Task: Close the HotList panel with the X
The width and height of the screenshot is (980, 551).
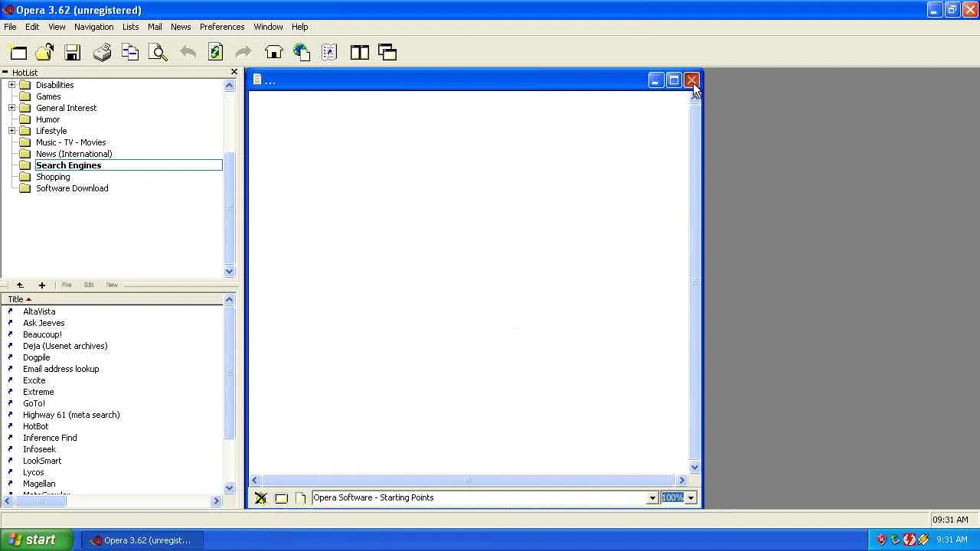Action: coord(234,72)
